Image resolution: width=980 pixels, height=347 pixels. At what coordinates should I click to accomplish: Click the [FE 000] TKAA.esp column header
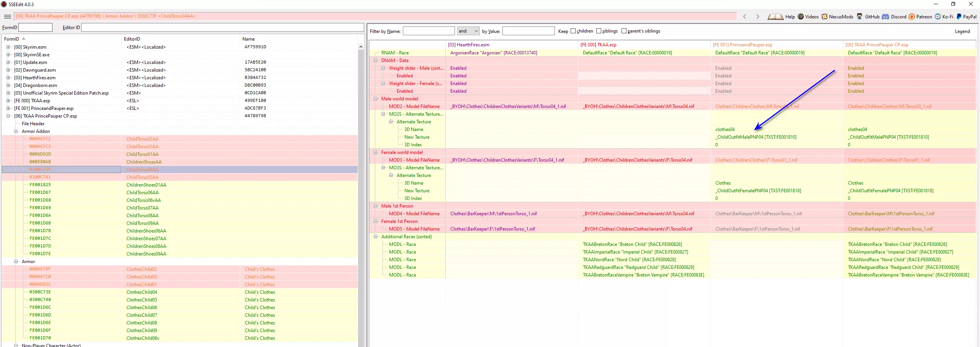[644, 45]
